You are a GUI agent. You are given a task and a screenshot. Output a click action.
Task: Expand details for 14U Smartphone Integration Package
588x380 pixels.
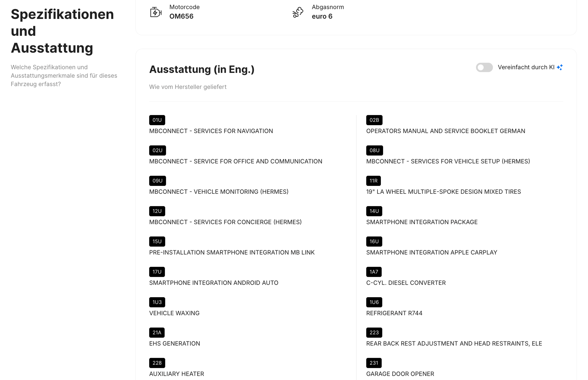click(374, 211)
